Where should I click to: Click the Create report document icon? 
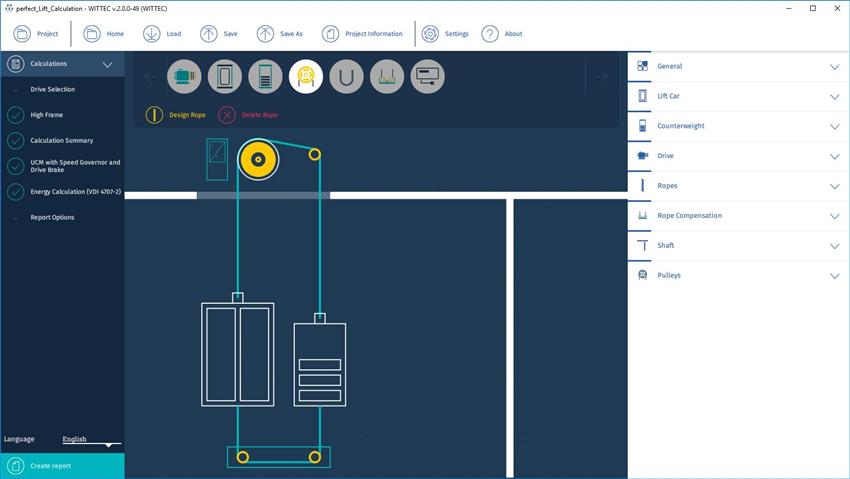(16, 466)
